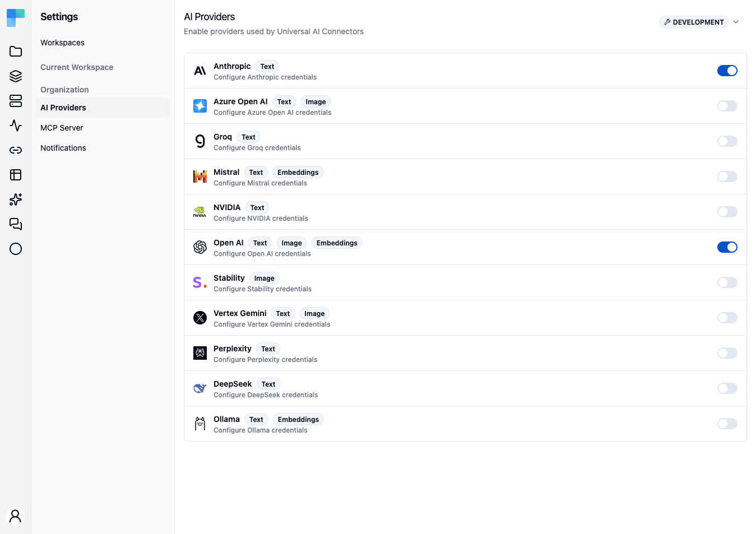756x534 pixels.
Task: Enable the Stability provider toggle
Action: click(727, 282)
